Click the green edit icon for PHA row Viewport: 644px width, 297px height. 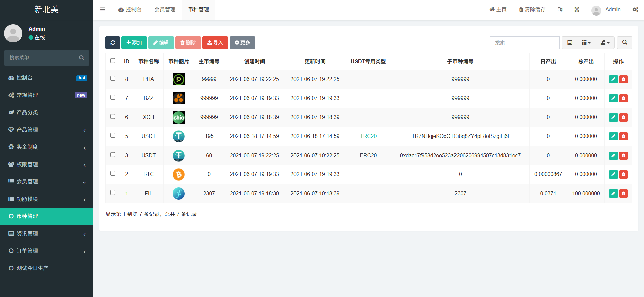pos(613,79)
